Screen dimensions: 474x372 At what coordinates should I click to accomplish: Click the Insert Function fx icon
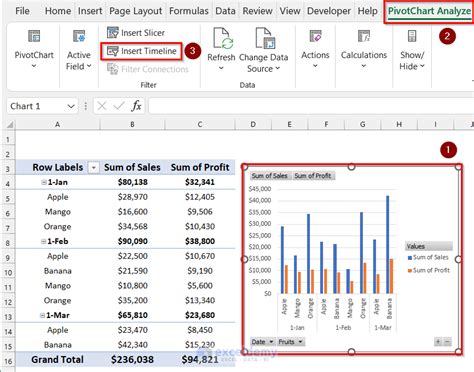[136, 106]
